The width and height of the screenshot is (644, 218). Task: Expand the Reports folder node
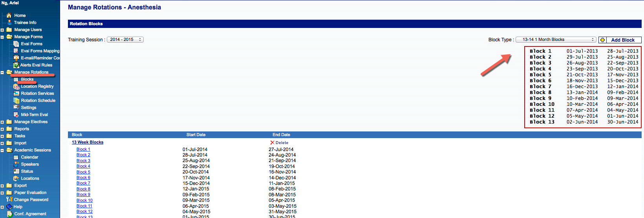tap(2, 129)
